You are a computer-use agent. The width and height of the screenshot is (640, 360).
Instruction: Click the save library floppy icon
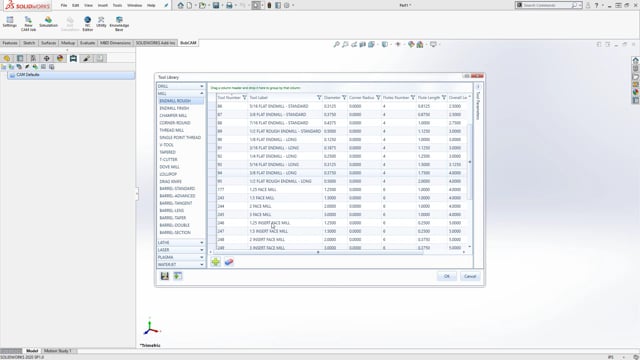[164, 276]
